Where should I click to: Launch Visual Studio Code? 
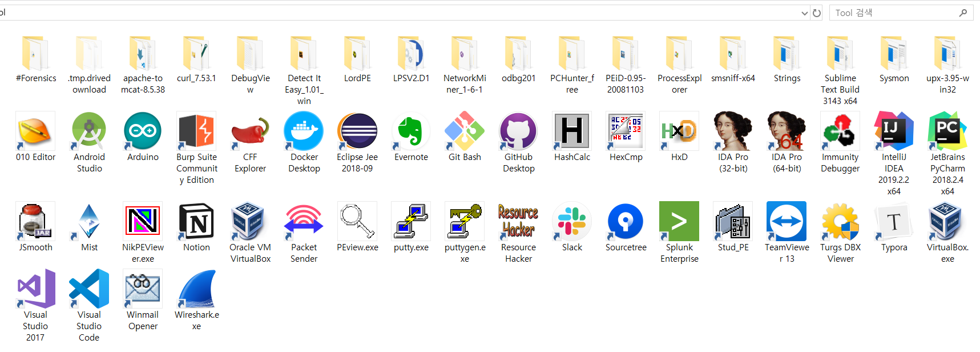pos(89,289)
